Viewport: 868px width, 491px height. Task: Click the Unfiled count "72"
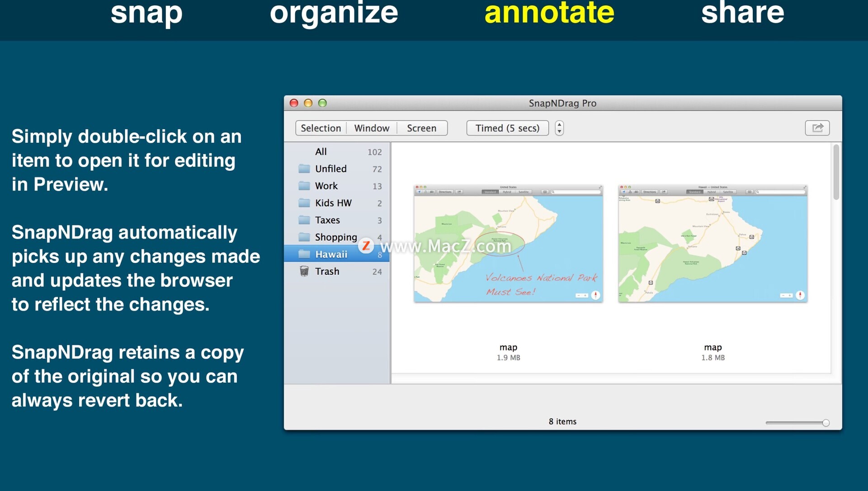377,169
